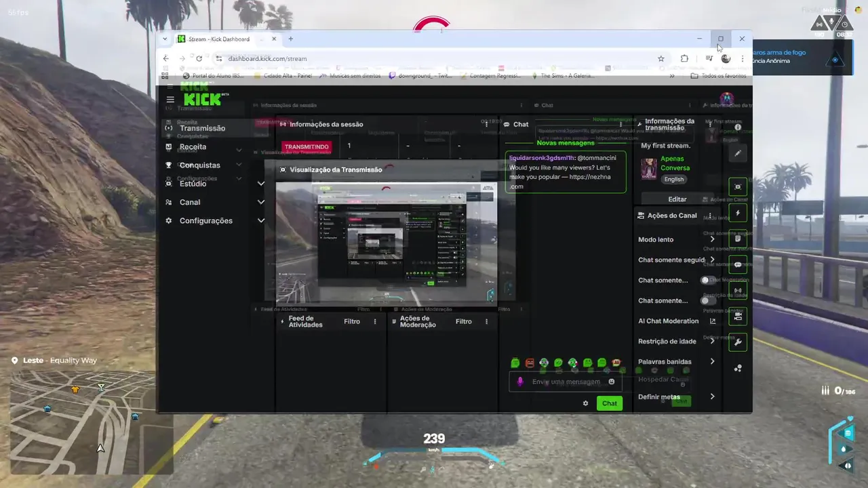Open Modo lento settings arrow

(712, 239)
